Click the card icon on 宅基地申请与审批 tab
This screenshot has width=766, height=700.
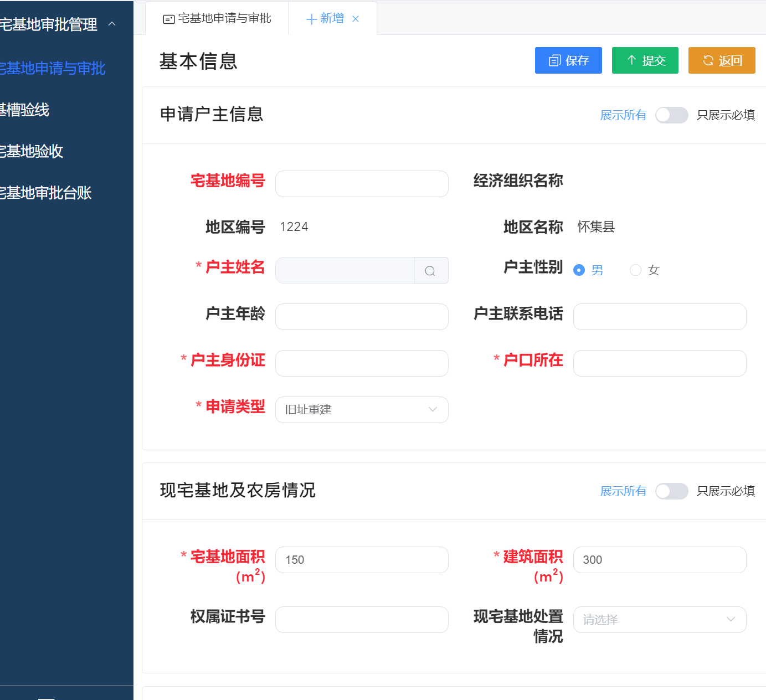tap(169, 19)
